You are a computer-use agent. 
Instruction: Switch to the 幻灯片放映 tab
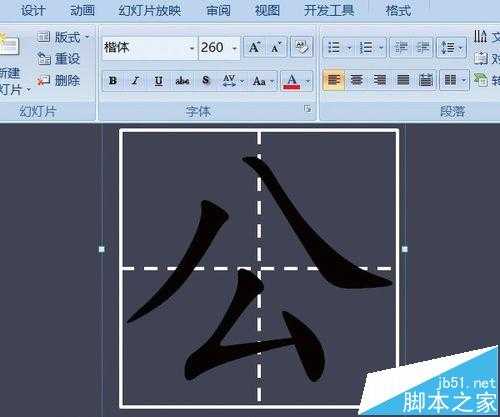pyautogui.click(x=150, y=10)
